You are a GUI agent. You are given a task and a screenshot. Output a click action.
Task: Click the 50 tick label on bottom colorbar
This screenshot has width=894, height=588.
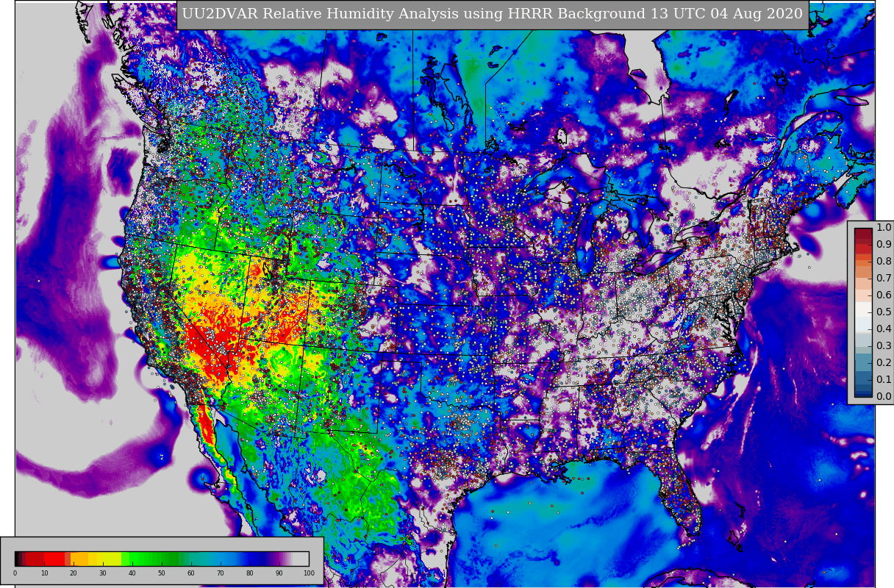tap(162, 573)
